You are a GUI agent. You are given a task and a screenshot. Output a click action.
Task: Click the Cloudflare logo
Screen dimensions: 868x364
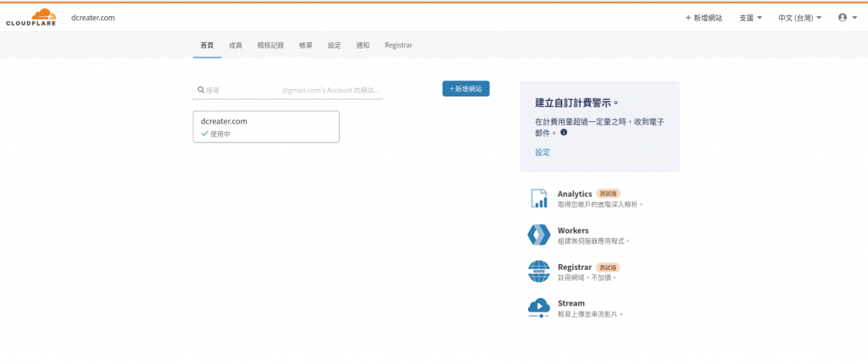pyautogui.click(x=31, y=17)
